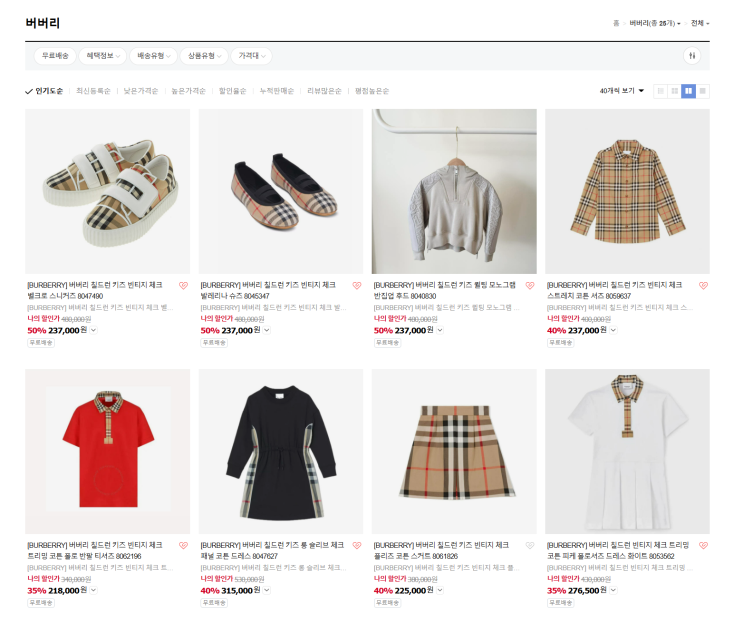This screenshot has height=623, width=743.
Task: Open the 가격대 filter dropdown
Action: 252,56
